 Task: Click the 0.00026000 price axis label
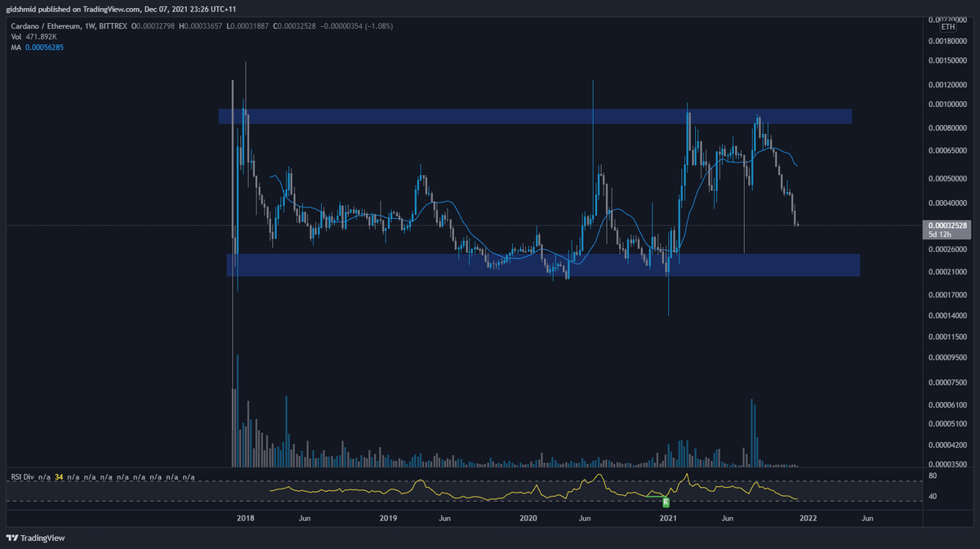pos(947,249)
